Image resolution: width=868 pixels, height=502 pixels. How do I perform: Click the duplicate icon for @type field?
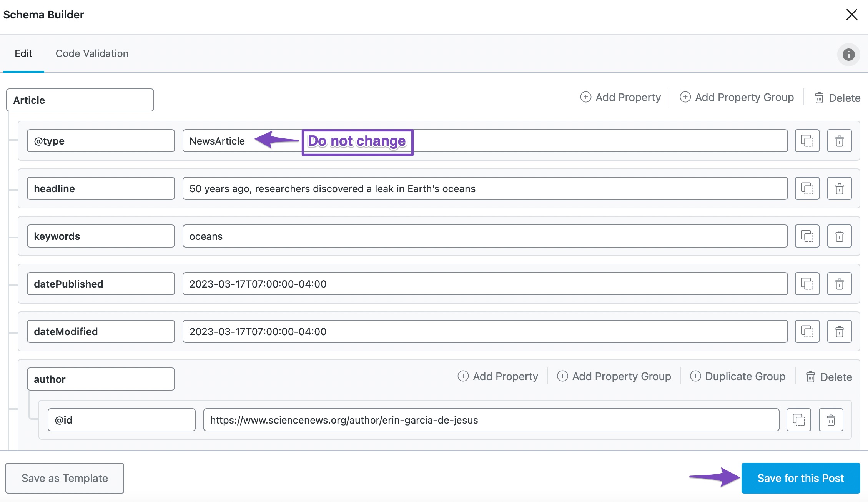pos(808,140)
